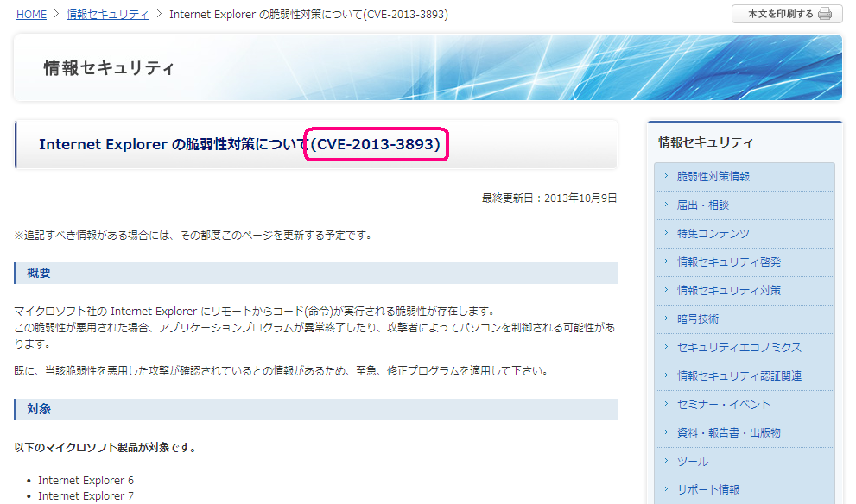Click the 本文を印刷する print button
The width and height of the screenshot is (856, 504).
pos(787,14)
